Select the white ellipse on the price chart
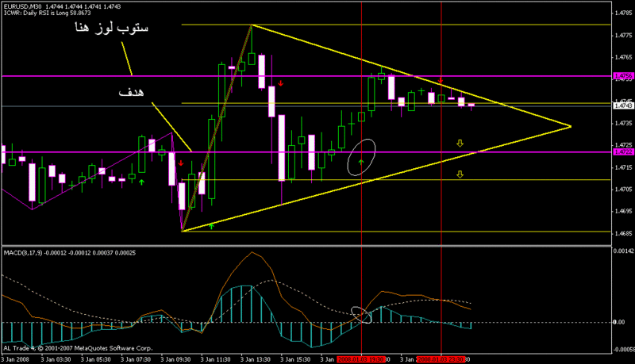635x364 pixels. 361,157
